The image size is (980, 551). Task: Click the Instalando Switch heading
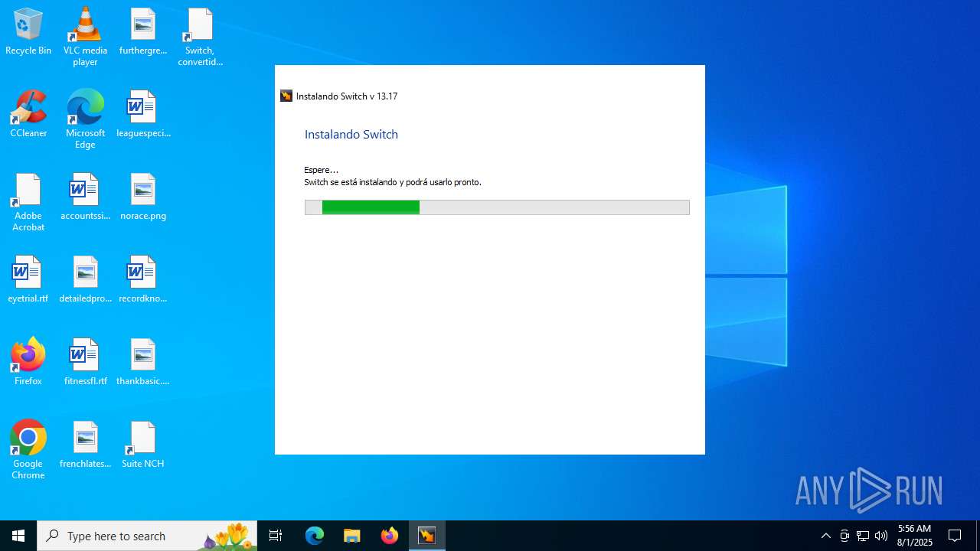click(351, 135)
